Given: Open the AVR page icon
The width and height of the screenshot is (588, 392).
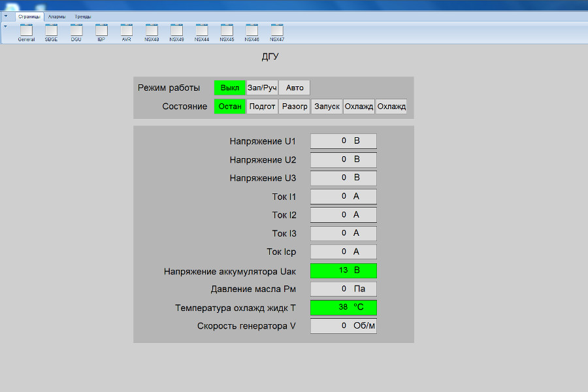Looking at the screenshot, I should tap(126, 33).
